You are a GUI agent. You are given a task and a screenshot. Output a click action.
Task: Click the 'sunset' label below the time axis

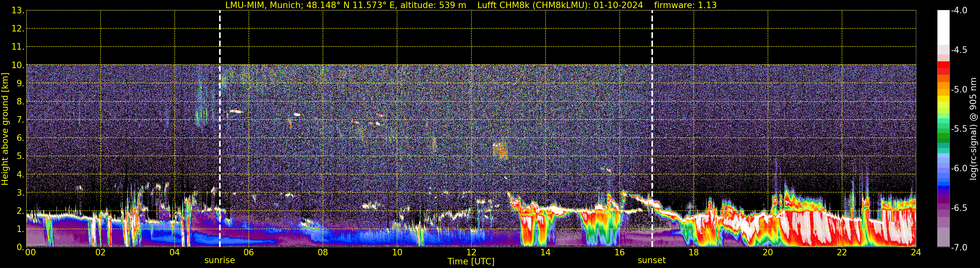pos(652,260)
